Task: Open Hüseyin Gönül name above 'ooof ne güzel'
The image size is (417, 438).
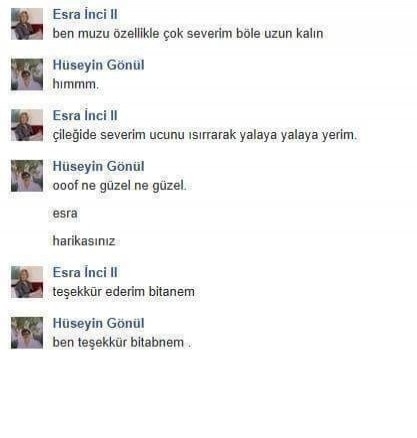Action: pos(98,166)
